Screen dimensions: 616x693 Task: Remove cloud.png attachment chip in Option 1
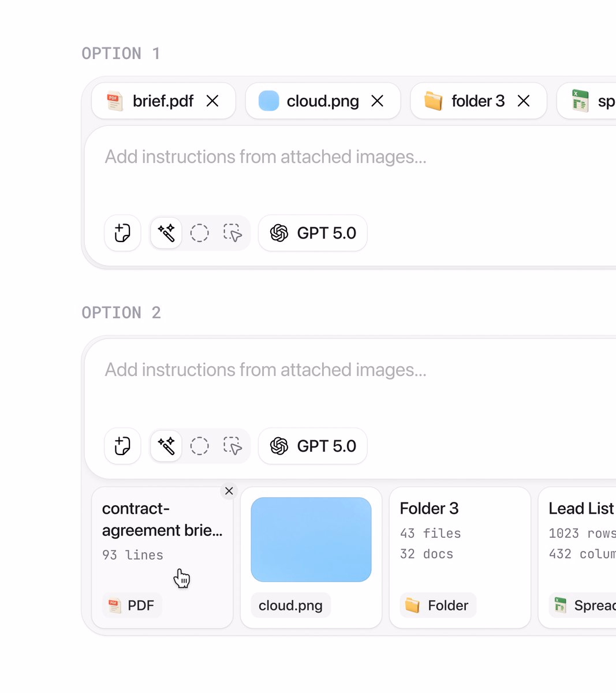coord(378,101)
